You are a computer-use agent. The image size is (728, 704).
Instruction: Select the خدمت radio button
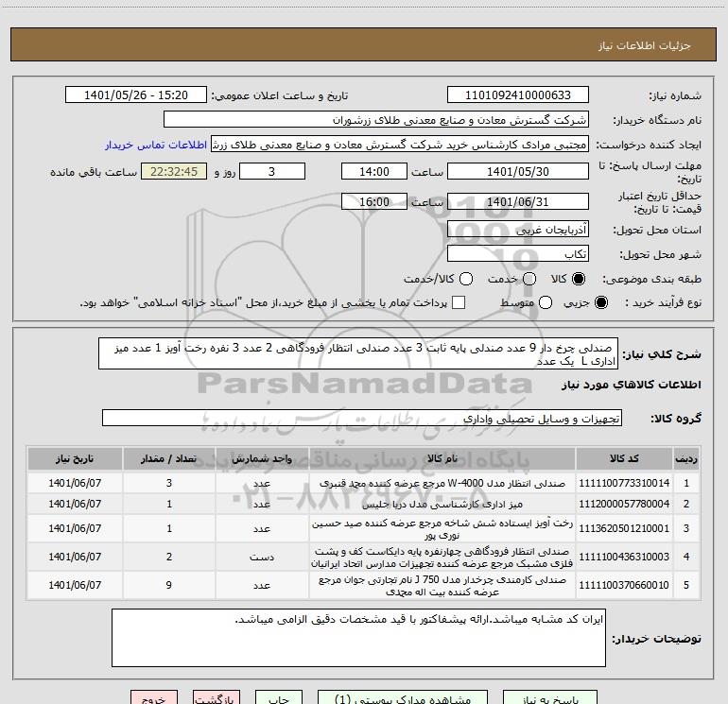coord(529,279)
